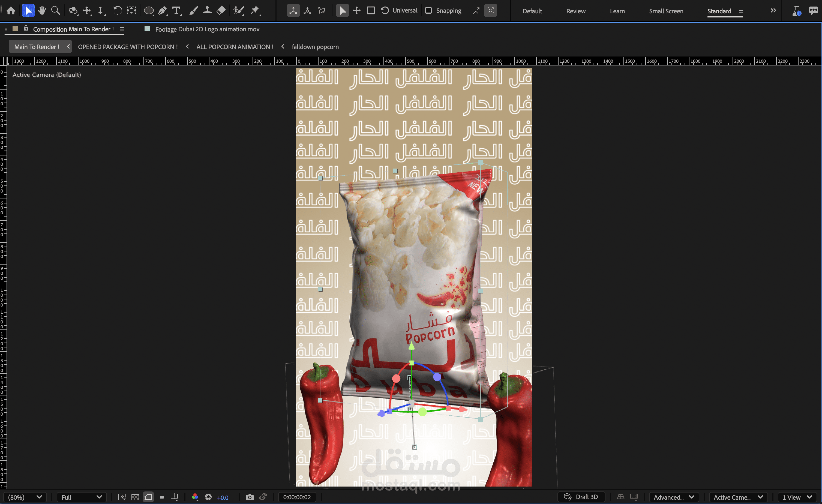The height and width of the screenshot is (504, 822).
Task: Open the 80% magnification dropdown
Action: click(25, 497)
